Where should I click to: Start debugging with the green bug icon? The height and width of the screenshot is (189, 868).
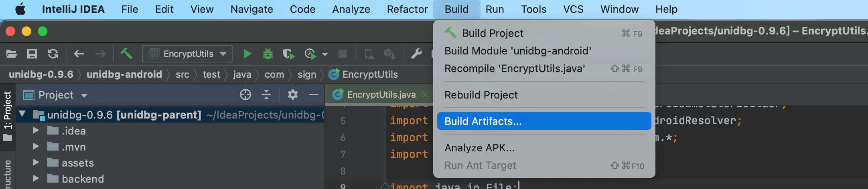pyautogui.click(x=268, y=54)
